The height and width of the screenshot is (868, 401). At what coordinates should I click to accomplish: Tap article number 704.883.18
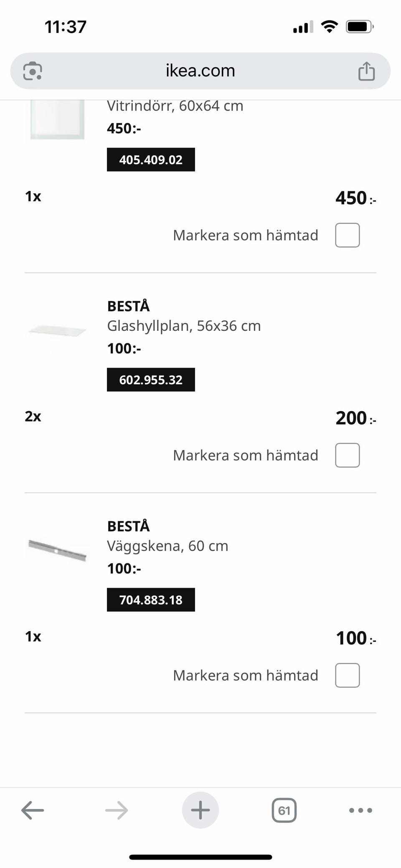(151, 600)
